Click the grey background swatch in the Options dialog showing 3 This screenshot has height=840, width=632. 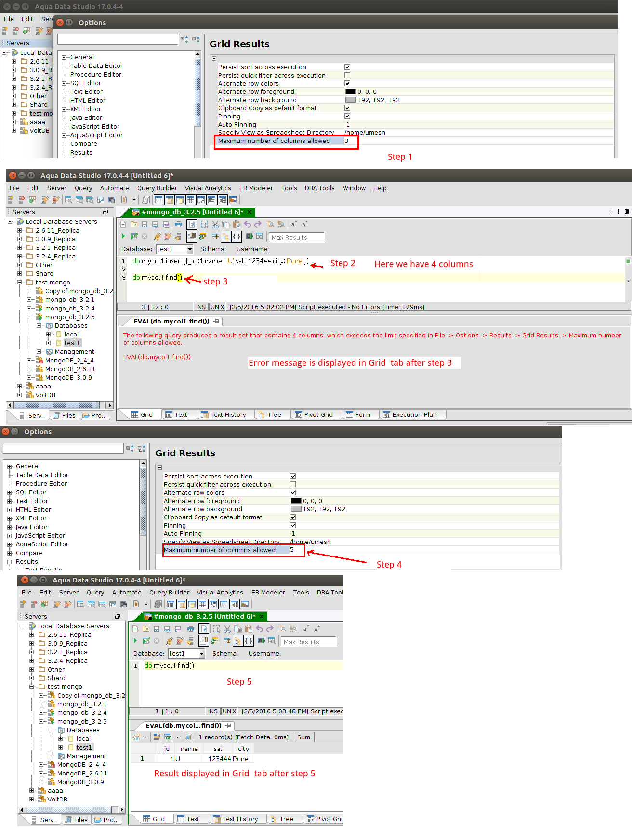click(351, 100)
